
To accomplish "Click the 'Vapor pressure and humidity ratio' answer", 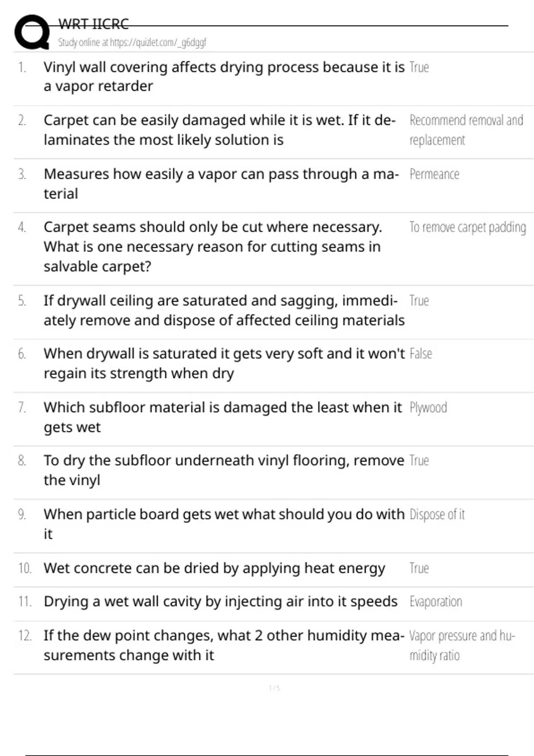I will (x=461, y=645).
